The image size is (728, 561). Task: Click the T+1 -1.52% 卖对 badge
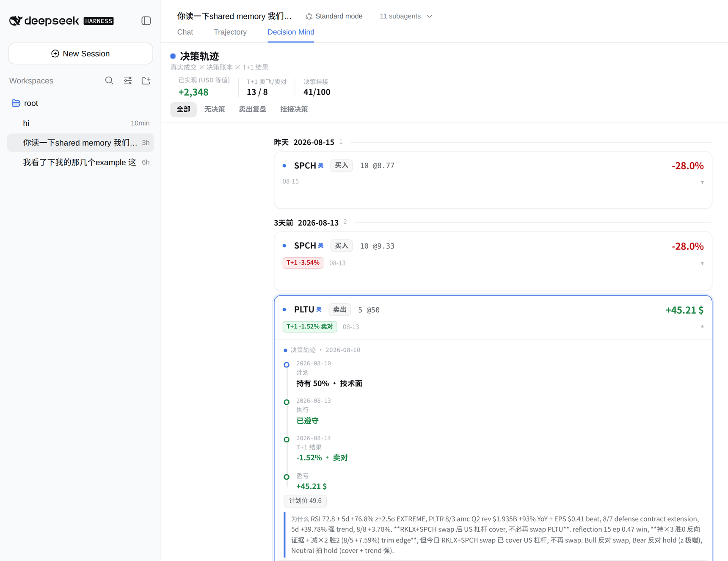(310, 327)
